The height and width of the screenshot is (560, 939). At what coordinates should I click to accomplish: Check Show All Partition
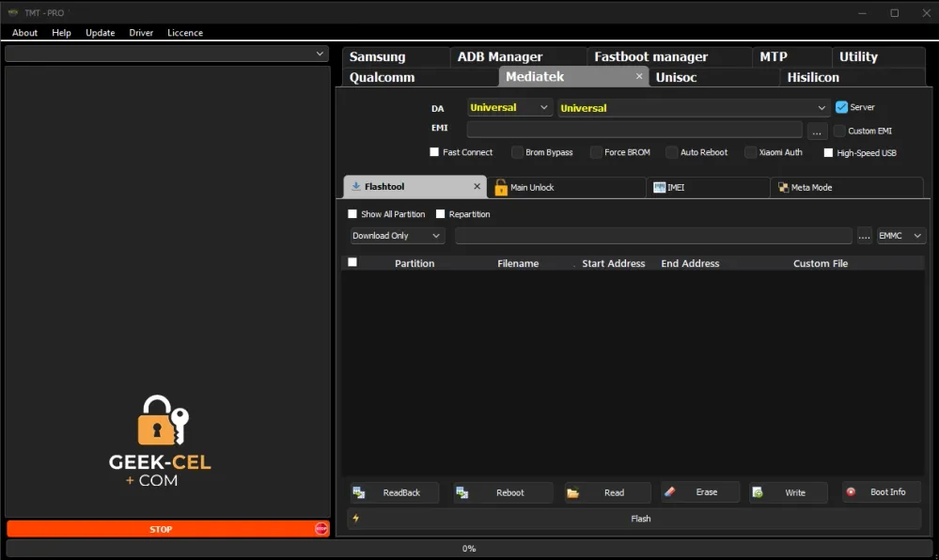tap(352, 214)
